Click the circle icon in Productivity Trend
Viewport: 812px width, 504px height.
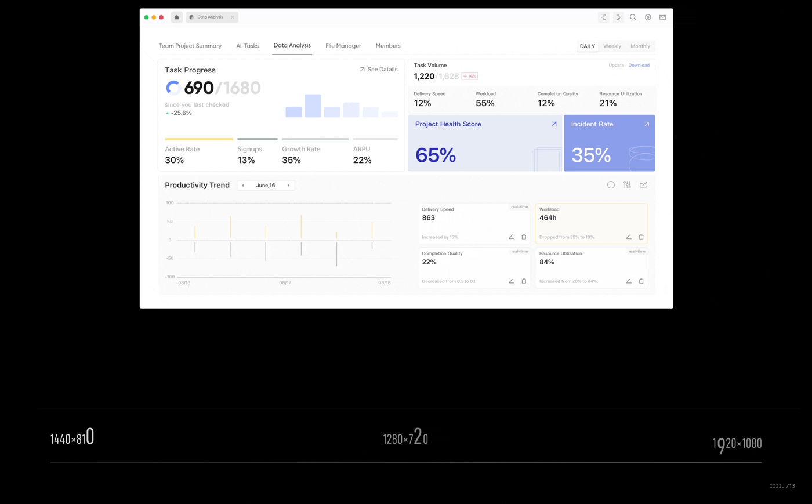tap(611, 185)
